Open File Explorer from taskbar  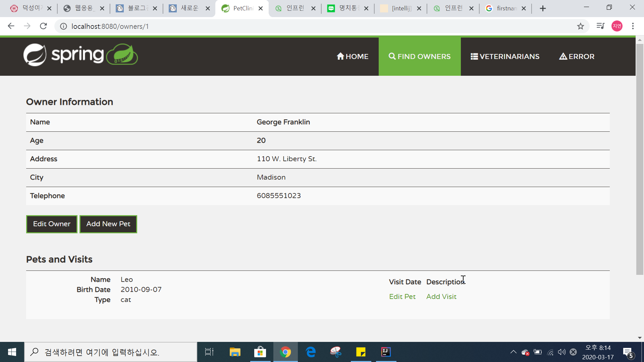pyautogui.click(x=235, y=352)
